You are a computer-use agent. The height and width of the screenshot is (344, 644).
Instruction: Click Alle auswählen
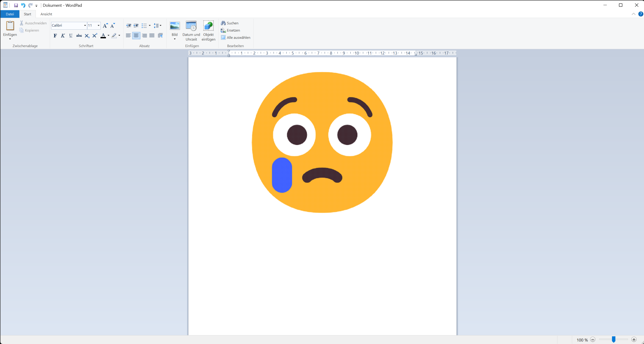235,38
